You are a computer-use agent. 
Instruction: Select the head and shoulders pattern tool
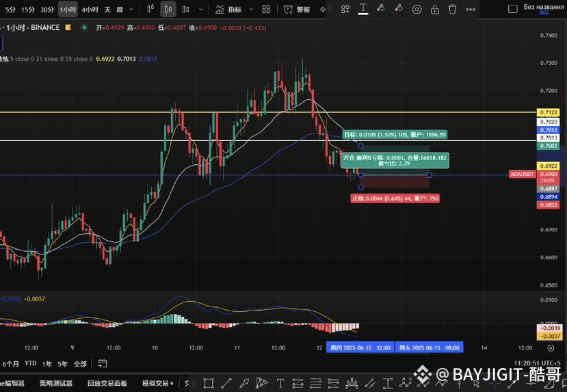click(352, 383)
